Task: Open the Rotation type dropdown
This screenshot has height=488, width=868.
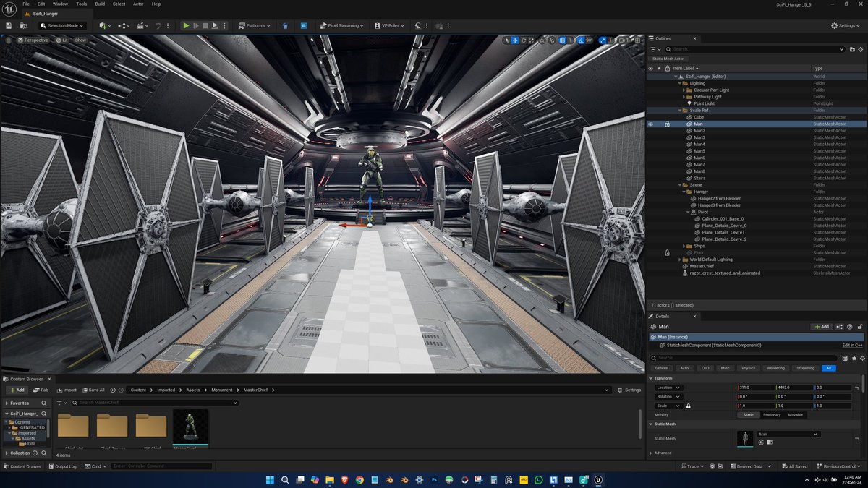Action: 668,396
